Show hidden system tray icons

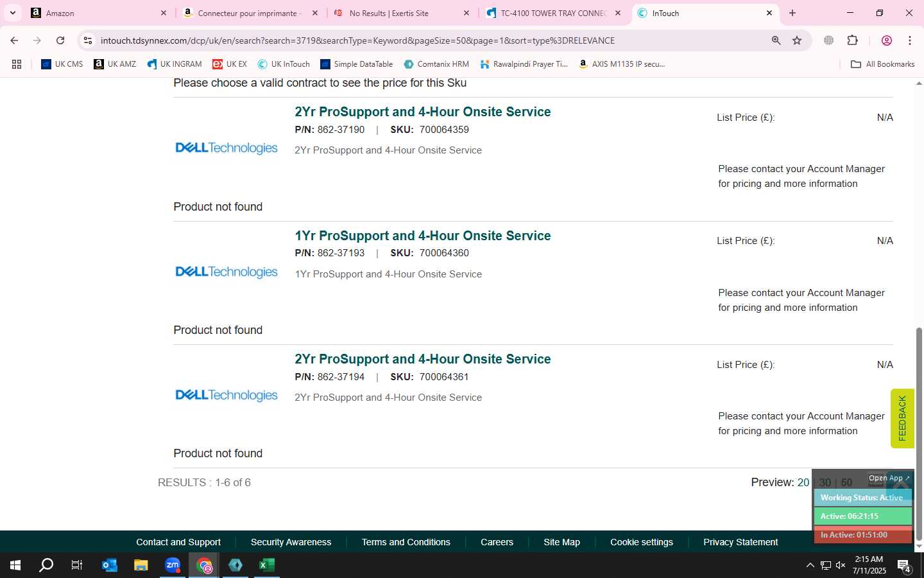click(x=810, y=565)
